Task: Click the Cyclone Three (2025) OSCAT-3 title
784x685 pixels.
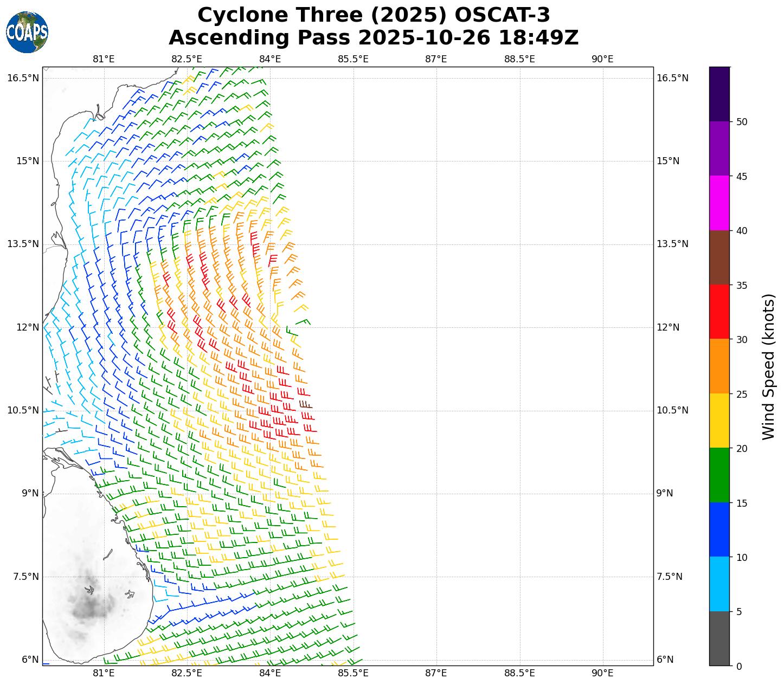Action: (374, 15)
